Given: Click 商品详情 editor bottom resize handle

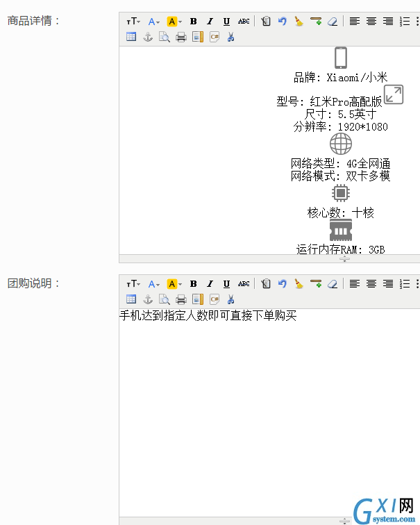Looking at the screenshot, I should coord(345,259).
